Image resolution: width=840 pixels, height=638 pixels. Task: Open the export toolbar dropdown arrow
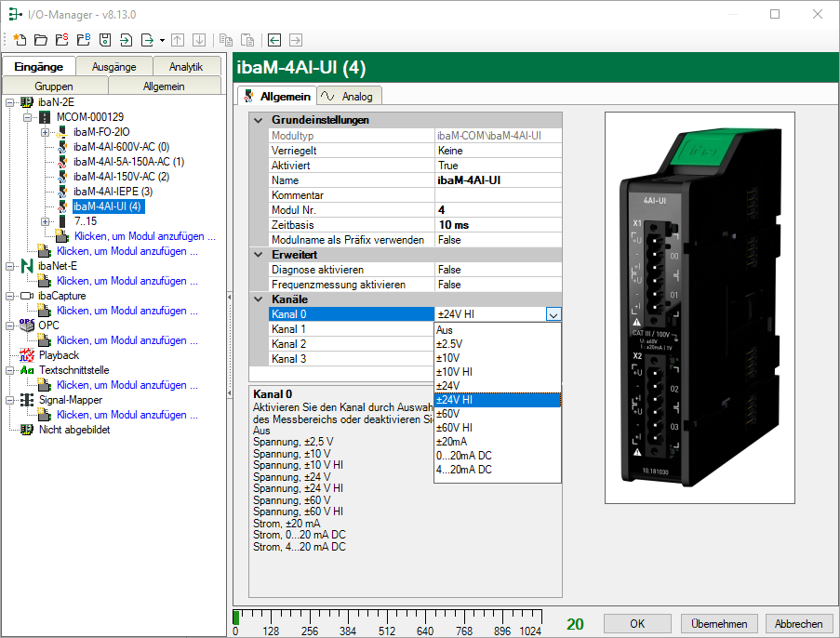(x=162, y=40)
